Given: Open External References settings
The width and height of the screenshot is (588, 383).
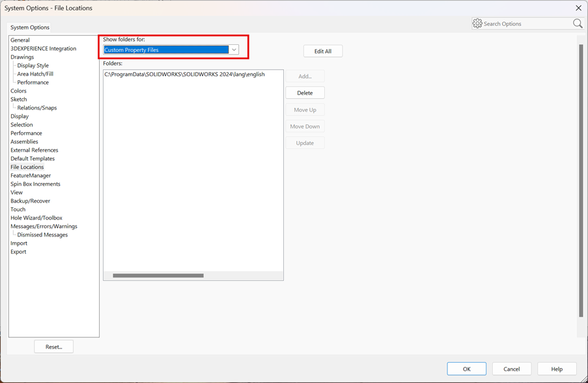Looking at the screenshot, I should tap(34, 150).
